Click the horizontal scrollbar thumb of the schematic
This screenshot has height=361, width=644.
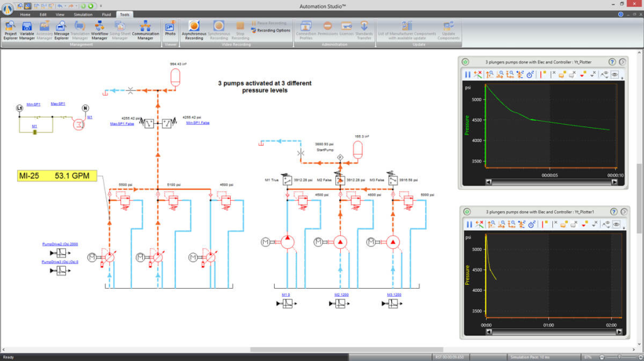(x=347, y=350)
